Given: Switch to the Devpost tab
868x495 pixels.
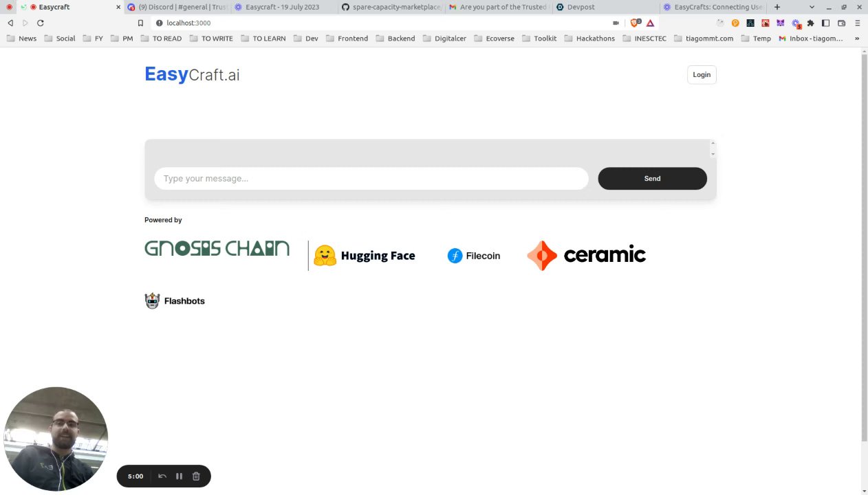Looking at the screenshot, I should (x=605, y=7).
